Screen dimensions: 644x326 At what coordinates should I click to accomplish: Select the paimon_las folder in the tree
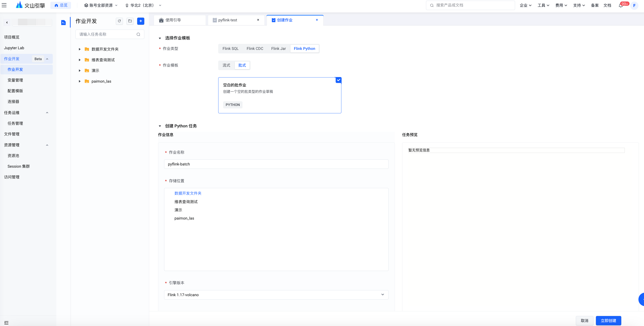(x=101, y=81)
